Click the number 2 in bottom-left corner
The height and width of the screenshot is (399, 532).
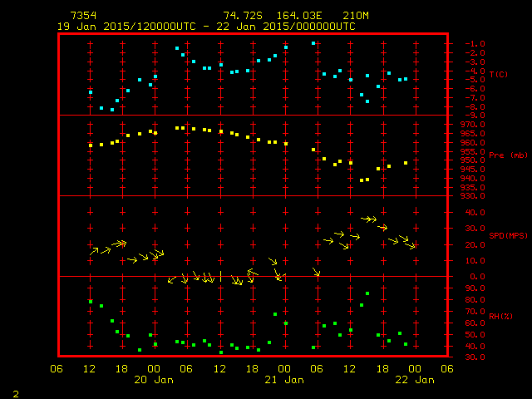(15, 392)
